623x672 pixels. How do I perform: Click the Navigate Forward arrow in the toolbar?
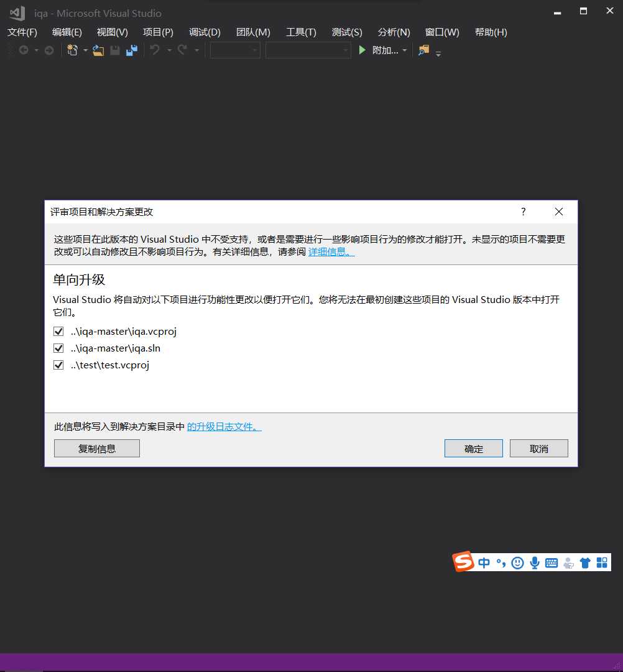[x=49, y=50]
